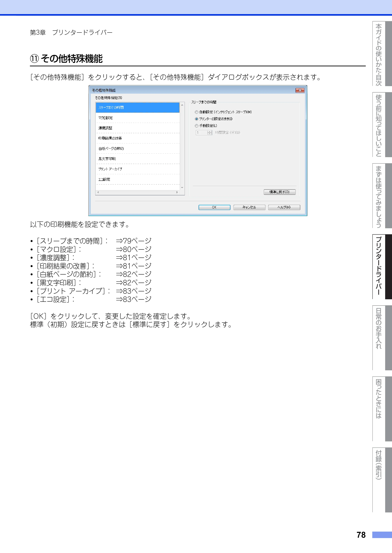Screen dimensions: 392x553
Task: Open ヘルプ button in the dialog
Action: coord(284,208)
